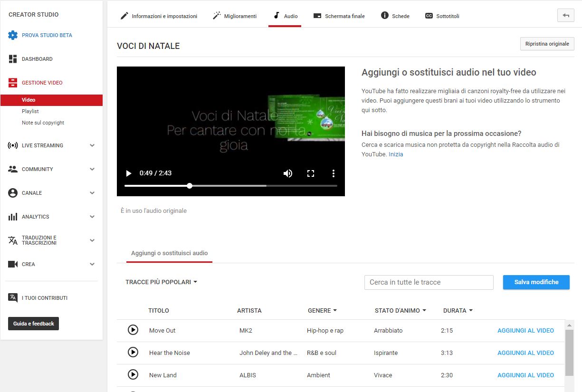
Task: Expand the Community section
Action: (x=92, y=169)
